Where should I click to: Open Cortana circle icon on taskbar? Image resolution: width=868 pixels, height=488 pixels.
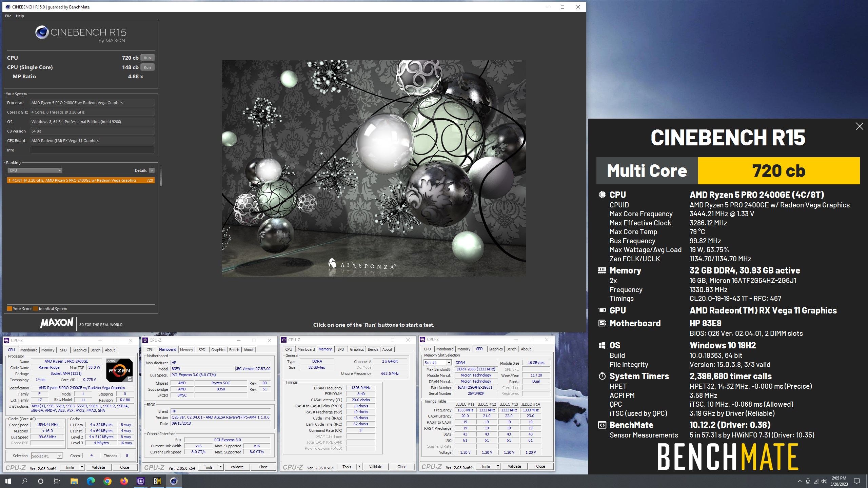pos(41,481)
